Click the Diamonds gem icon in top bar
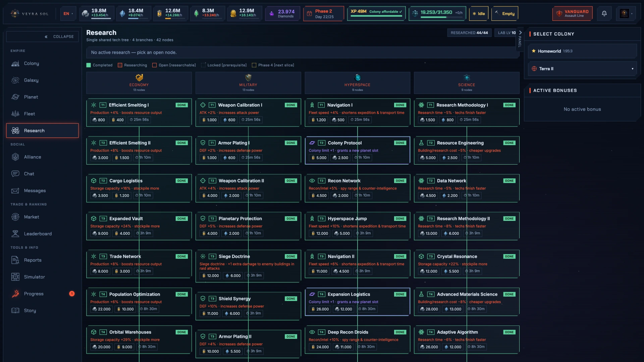The width and height of the screenshot is (644, 362). [271, 14]
